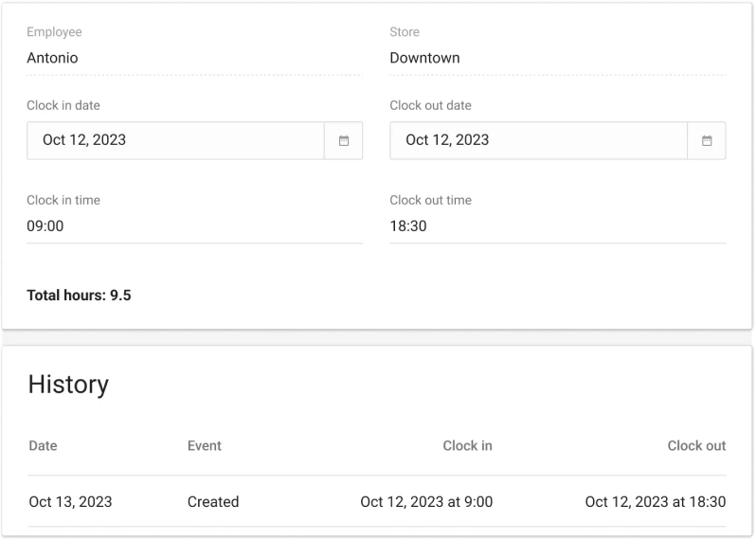This screenshot has width=756, height=540.
Task: Open the Clock out date calendar icon
Action: tap(707, 140)
